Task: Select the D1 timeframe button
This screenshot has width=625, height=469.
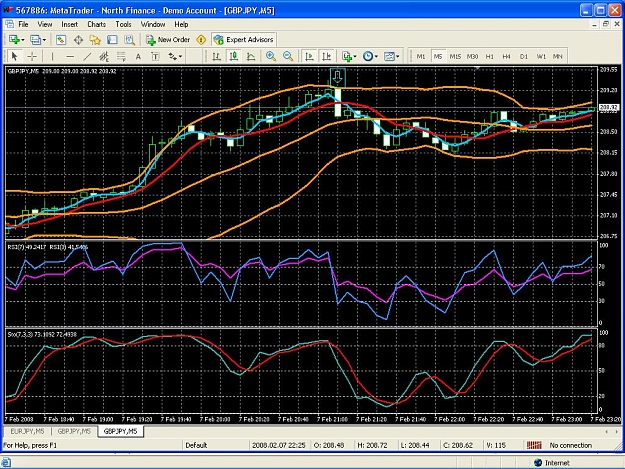Action: coord(523,57)
